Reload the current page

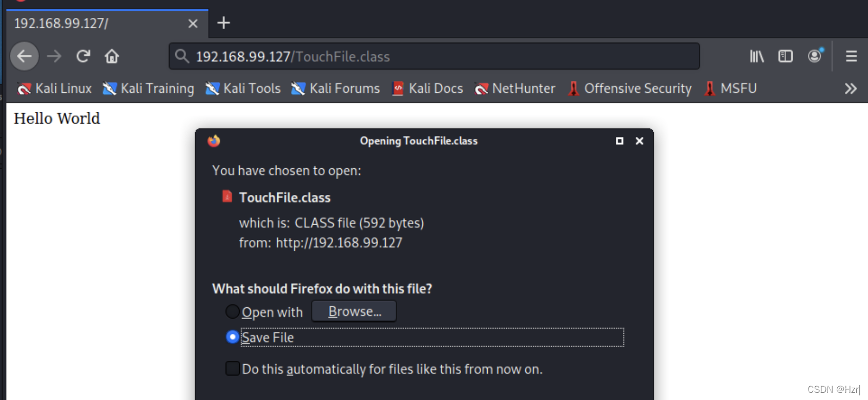tap(83, 56)
